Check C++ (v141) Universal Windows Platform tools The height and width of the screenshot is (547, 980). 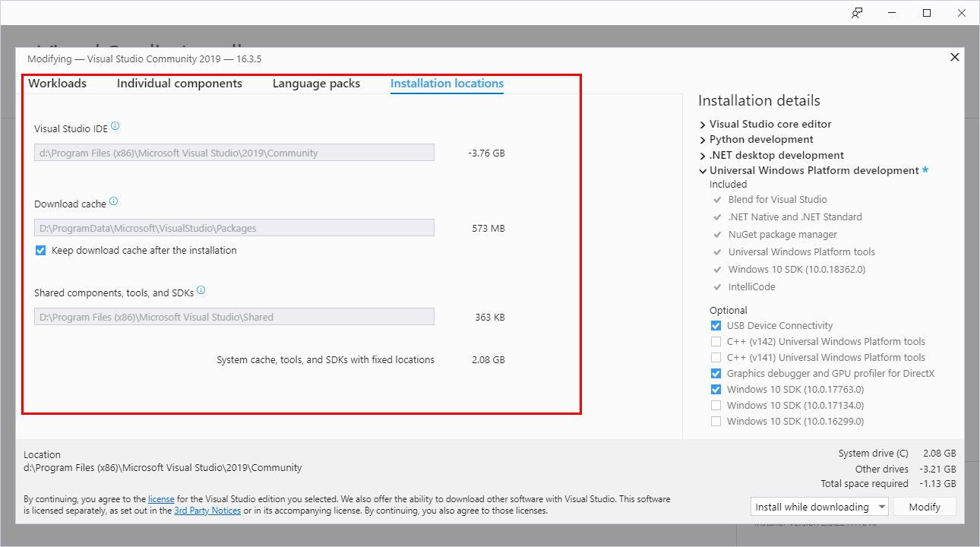pos(716,358)
